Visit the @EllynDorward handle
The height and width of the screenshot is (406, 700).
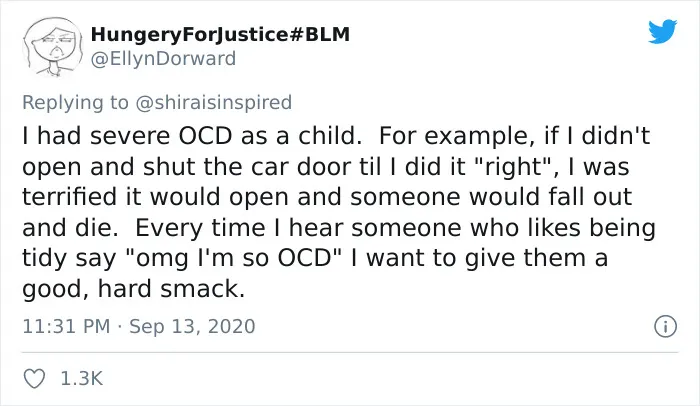click(x=163, y=59)
